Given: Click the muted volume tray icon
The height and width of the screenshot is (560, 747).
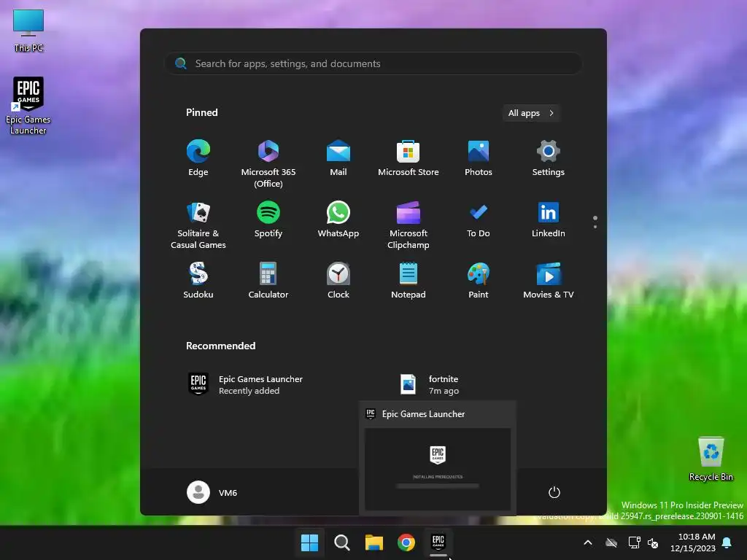Looking at the screenshot, I should 653,542.
